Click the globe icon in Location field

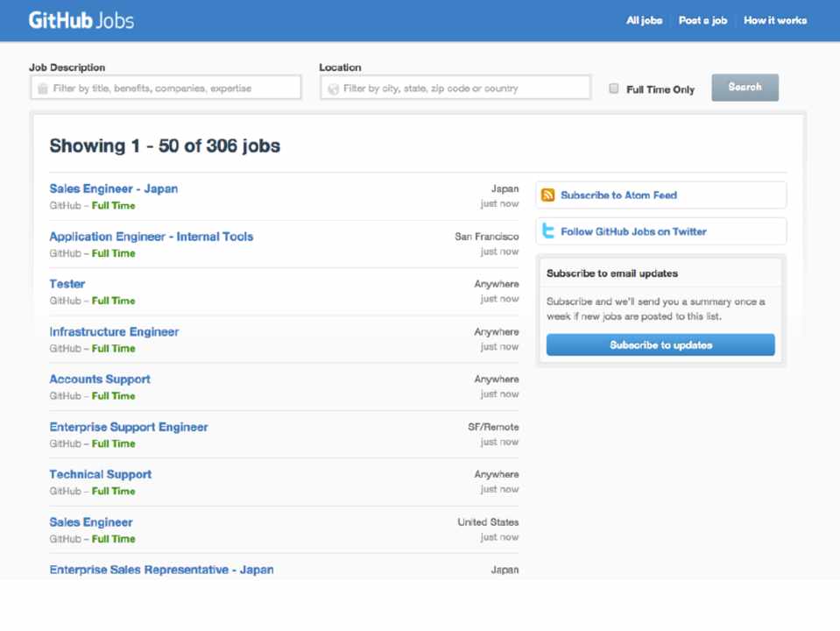coord(333,89)
